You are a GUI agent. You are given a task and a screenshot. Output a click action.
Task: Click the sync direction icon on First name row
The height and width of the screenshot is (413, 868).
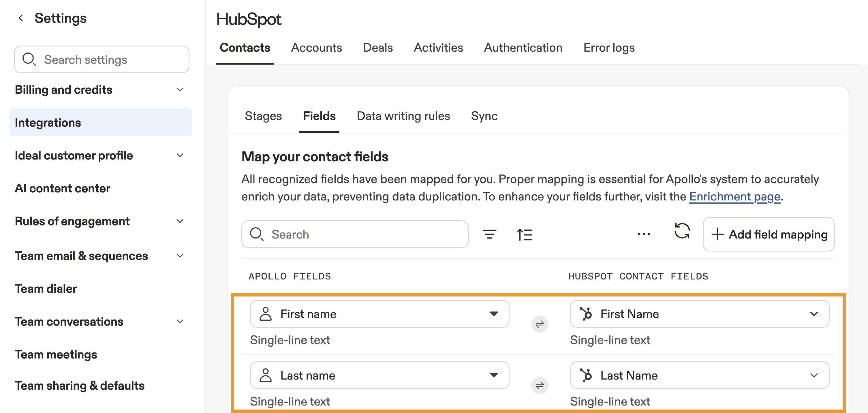click(540, 324)
